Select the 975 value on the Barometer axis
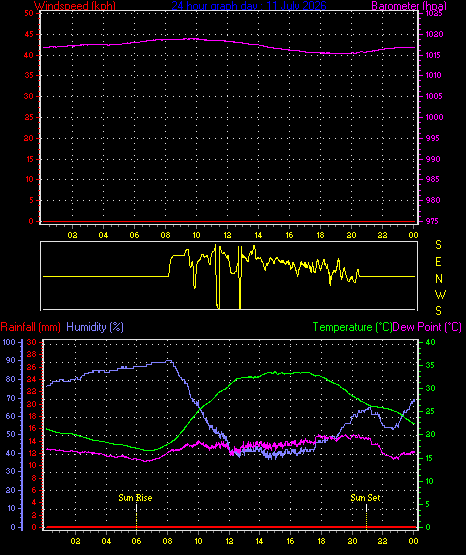 pyautogui.click(x=433, y=221)
